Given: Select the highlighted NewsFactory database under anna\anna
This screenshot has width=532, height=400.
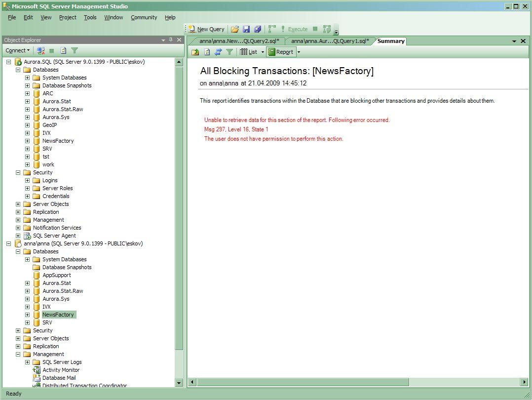Looking at the screenshot, I should pyautogui.click(x=58, y=315).
